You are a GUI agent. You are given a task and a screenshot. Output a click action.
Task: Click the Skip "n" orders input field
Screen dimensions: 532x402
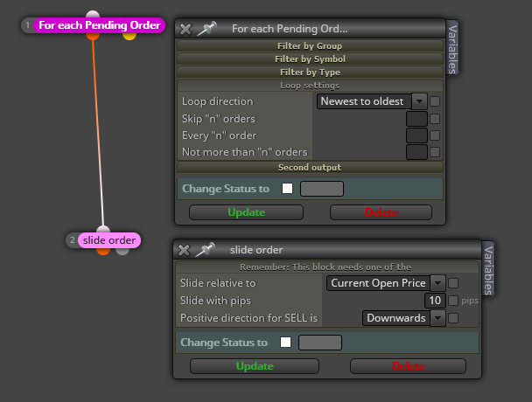click(x=416, y=119)
